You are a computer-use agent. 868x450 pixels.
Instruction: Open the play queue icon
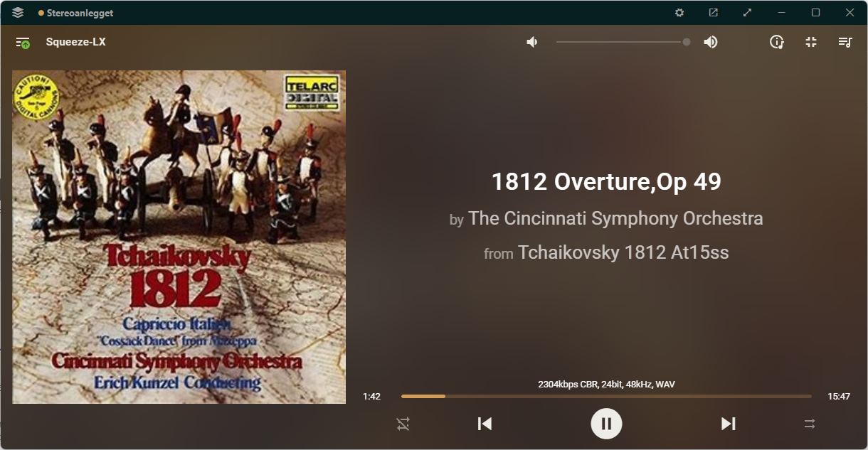[845, 42]
